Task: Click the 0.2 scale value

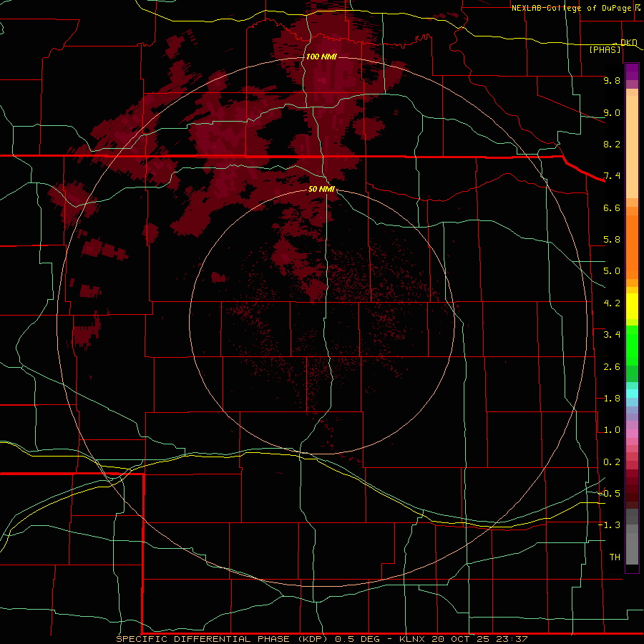Action: (612, 462)
